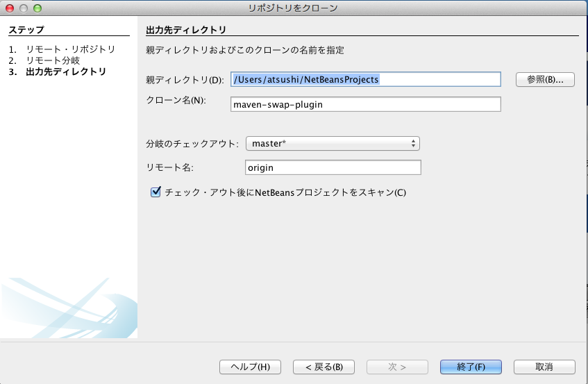Click the 親ディレクトリ path input field

pos(365,79)
